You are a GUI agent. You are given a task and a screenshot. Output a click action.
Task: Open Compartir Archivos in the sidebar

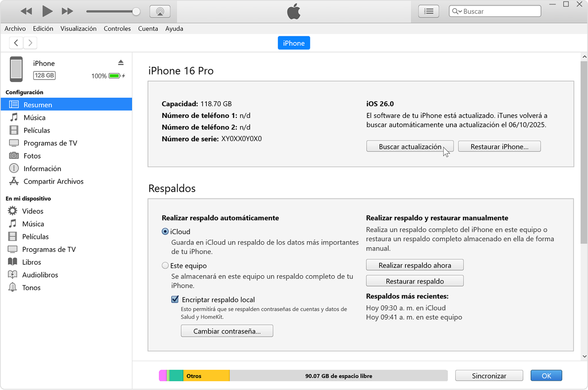click(54, 181)
